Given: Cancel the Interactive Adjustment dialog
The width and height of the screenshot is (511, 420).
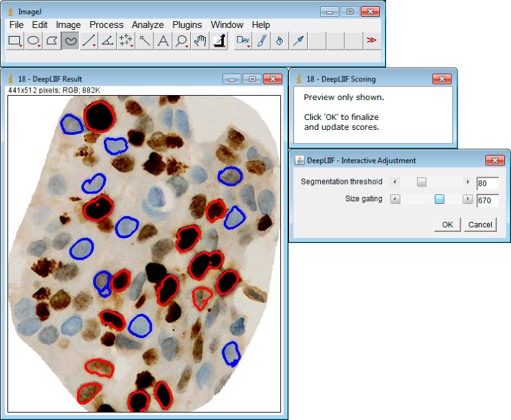Looking at the screenshot, I should coord(480,224).
